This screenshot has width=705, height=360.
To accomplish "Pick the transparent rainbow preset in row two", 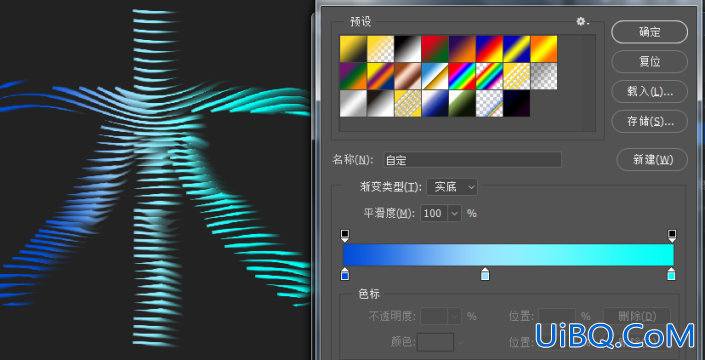I will click(490, 76).
